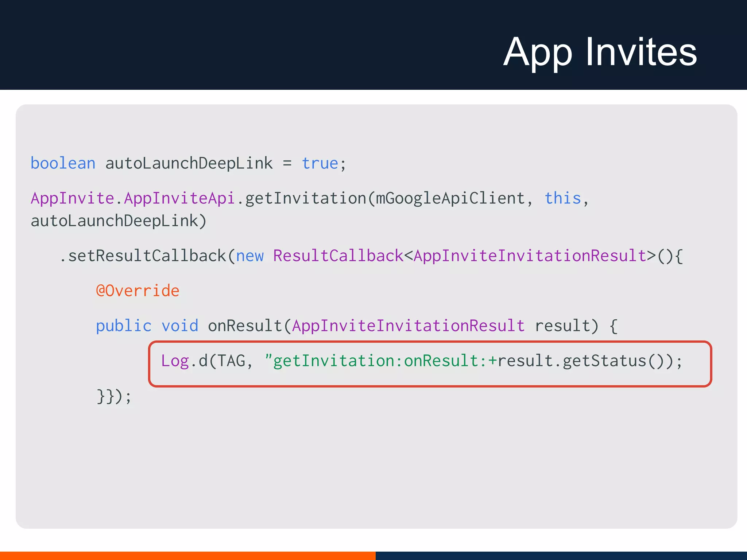Click the '@Override' annotation

[138, 291]
